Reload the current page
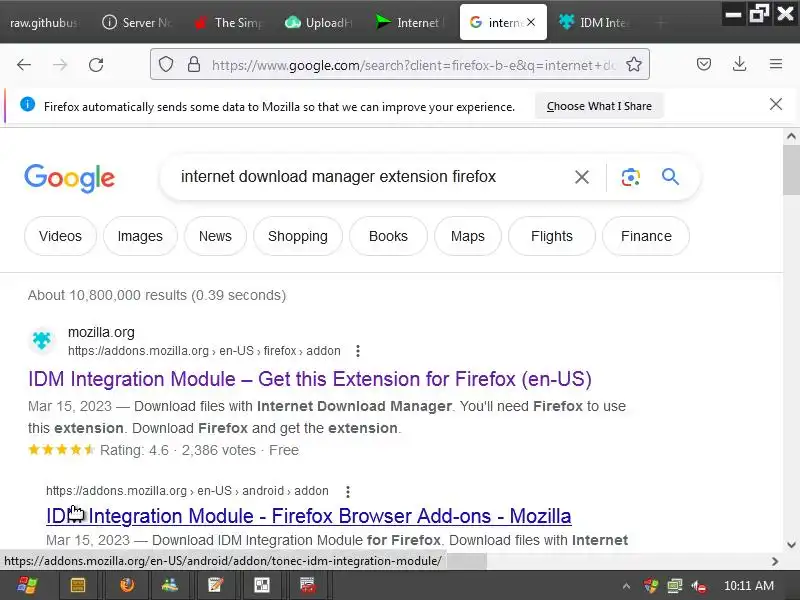 96,65
